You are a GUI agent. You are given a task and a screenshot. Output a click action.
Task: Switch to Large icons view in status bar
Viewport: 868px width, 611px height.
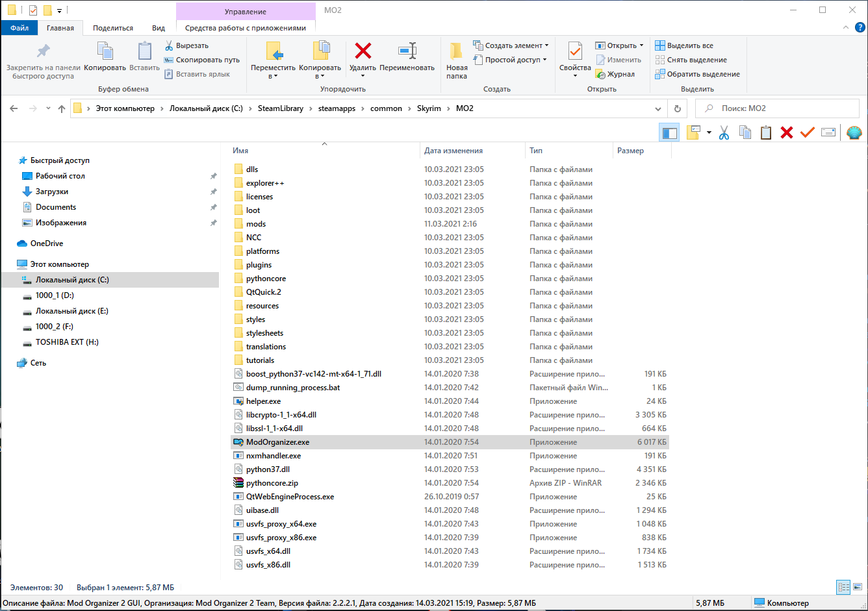[858, 588]
